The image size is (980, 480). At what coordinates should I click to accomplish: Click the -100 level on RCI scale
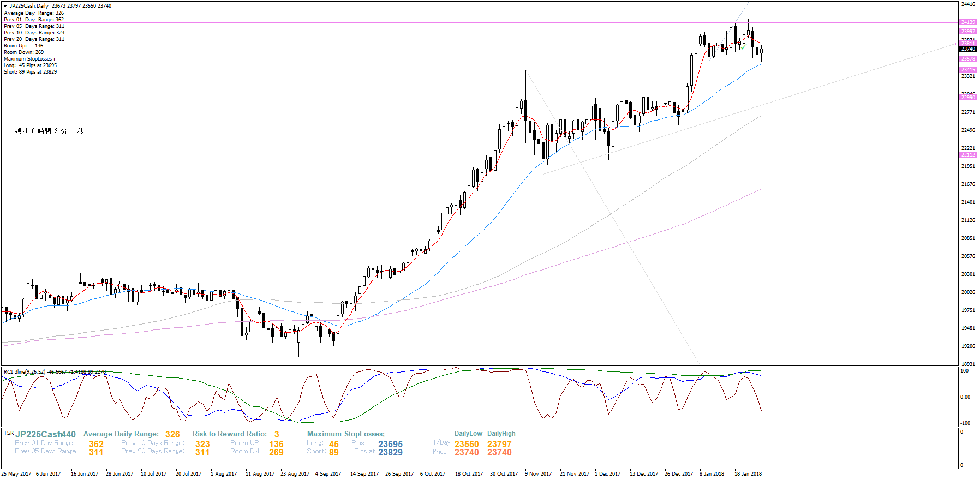[965, 423]
